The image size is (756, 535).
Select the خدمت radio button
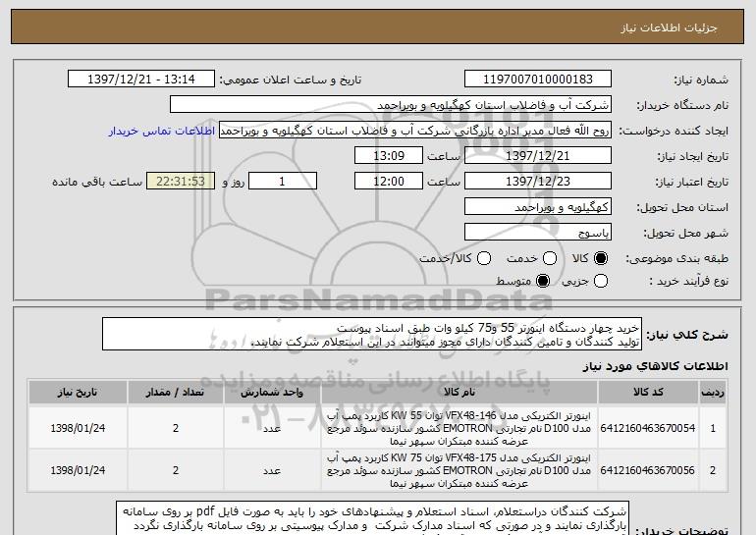click(x=550, y=258)
